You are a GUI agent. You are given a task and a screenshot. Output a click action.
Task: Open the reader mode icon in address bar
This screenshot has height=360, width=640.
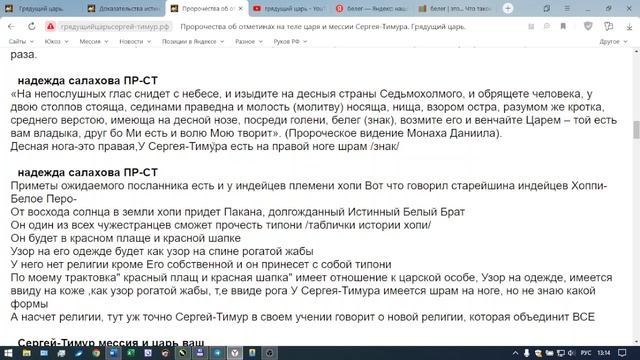pyautogui.click(x=531, y=27)
